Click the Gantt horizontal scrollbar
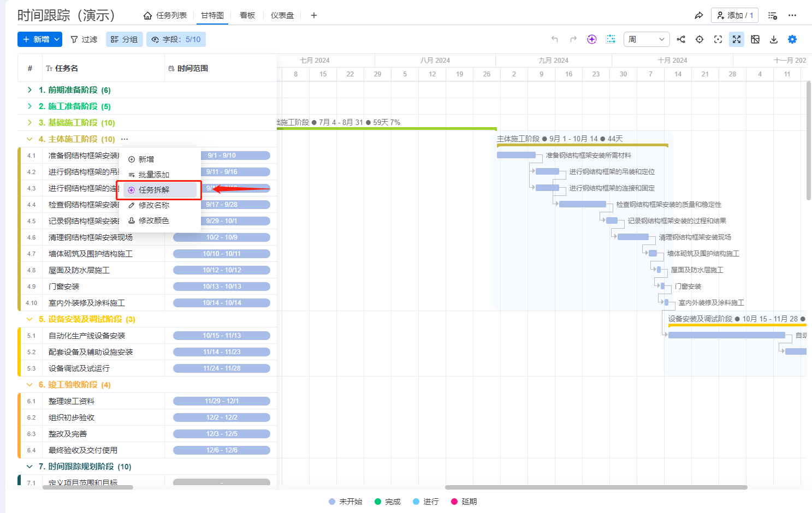 pos(596,487)
